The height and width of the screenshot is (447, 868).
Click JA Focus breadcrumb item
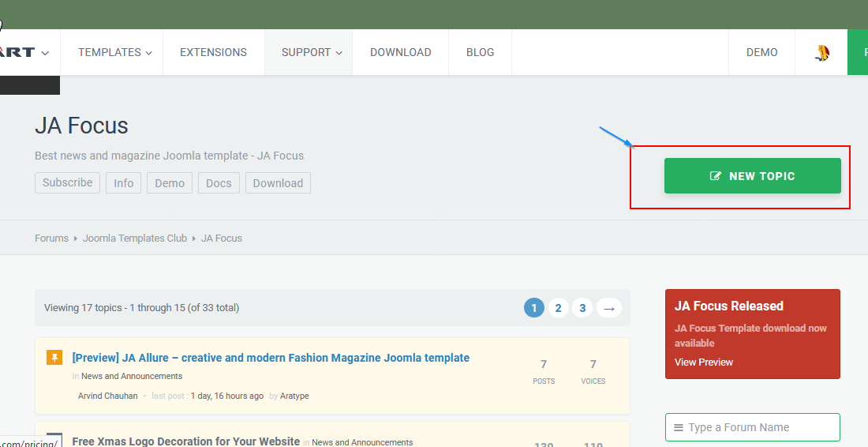pos(222,239)
